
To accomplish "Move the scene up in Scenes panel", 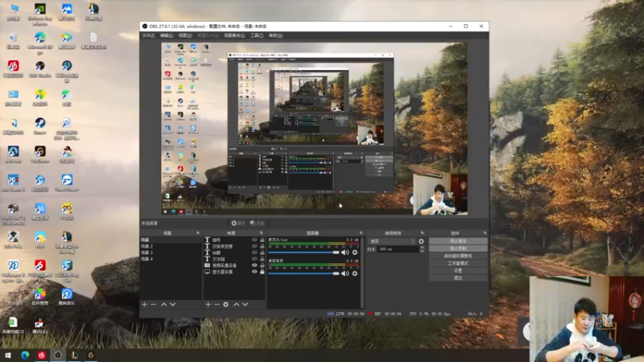I will pos(164,305).
